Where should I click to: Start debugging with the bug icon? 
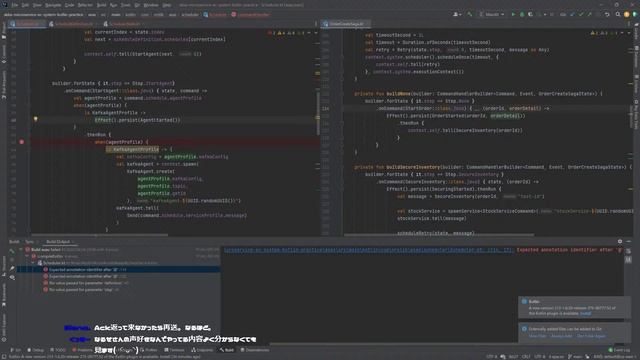[x=522, y=14]
